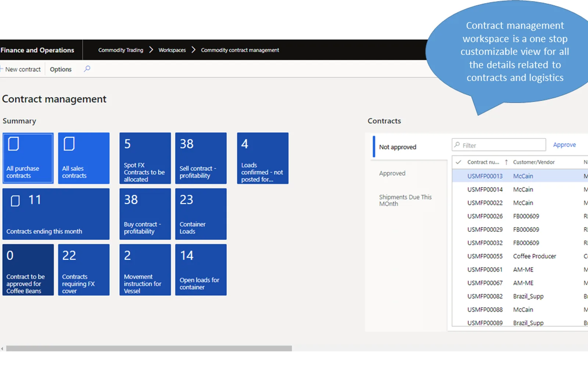Click Commodity contract management breadcrumb
Viewport: 588px width, 368px height.
coord(240,50)
